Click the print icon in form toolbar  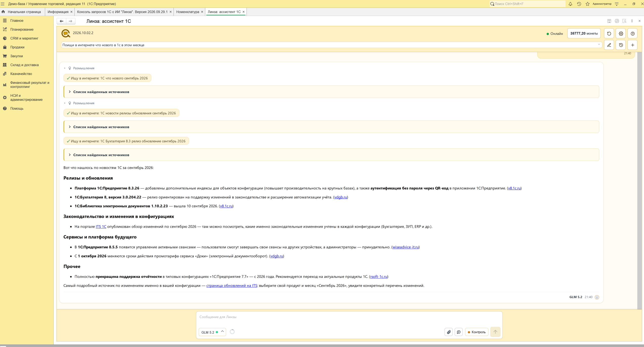coord(617,21)
